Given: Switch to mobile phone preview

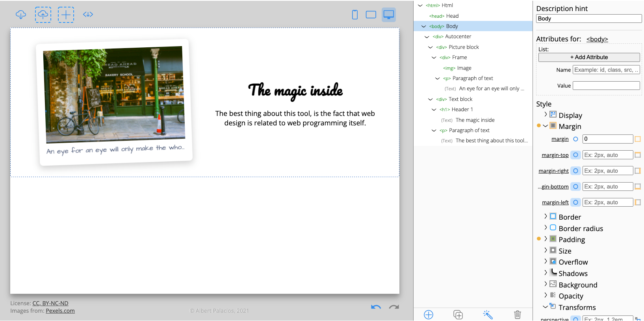Looking at the screenshot, I should [x=354, y=15].
